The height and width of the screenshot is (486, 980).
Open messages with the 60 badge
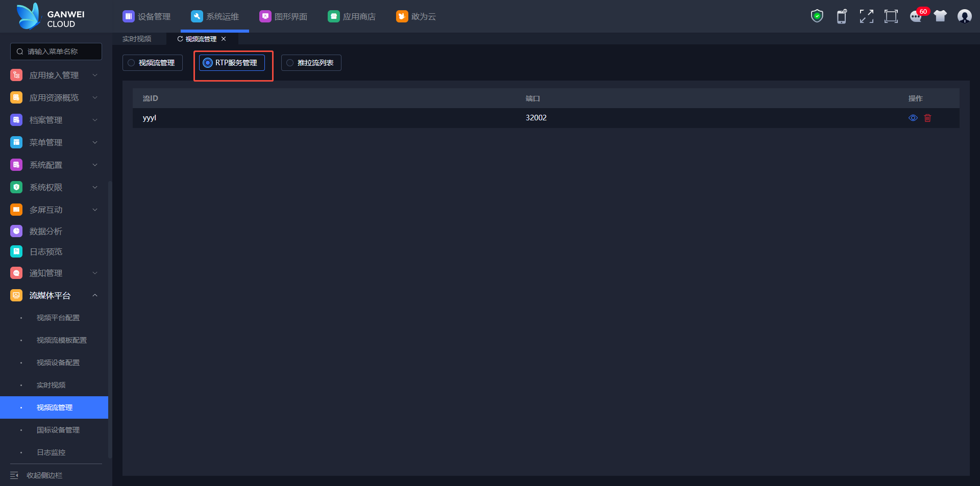pos(917,16)
